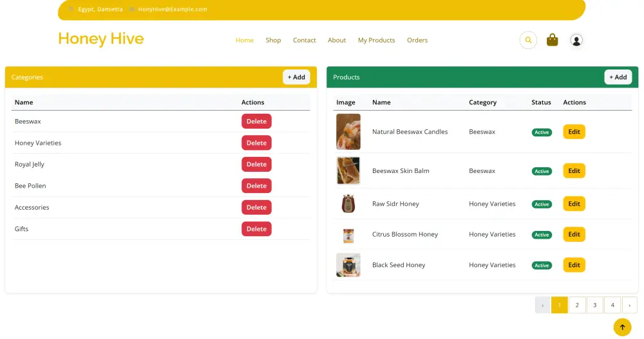The image size is (644, 339).
Task: Select page 1 in pagination
Action: pyautogui.click(x=559, y=305)
